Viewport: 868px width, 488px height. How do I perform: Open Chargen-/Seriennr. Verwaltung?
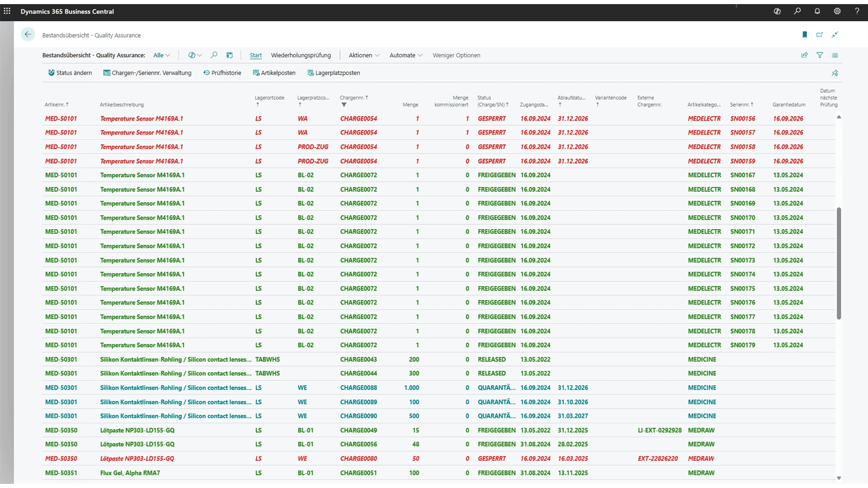pyautogui.click(x=147, y=73)
